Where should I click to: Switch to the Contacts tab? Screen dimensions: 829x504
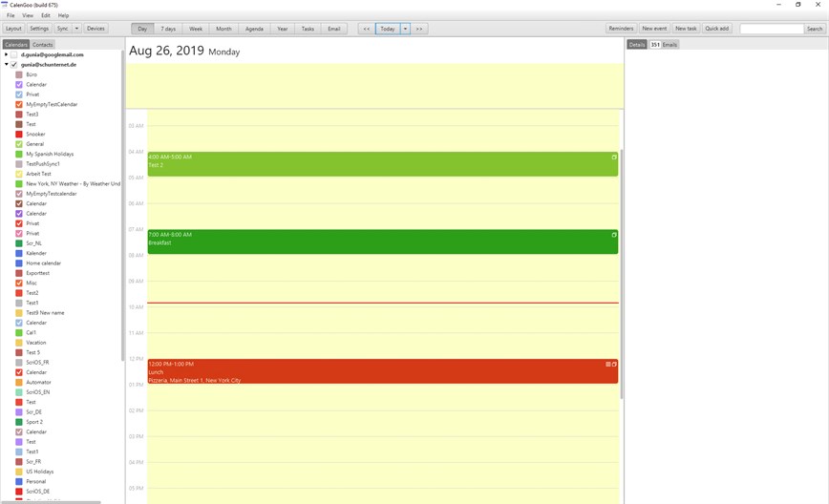coord(43,45)
